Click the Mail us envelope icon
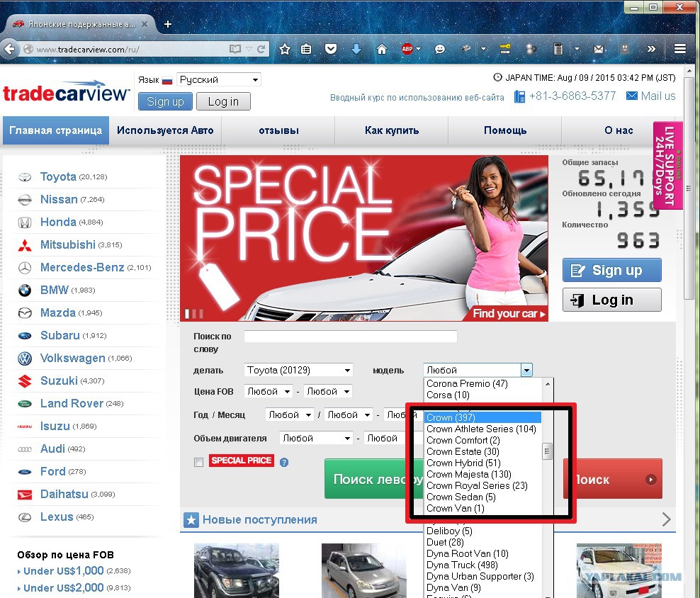 (x=632, y=96)
